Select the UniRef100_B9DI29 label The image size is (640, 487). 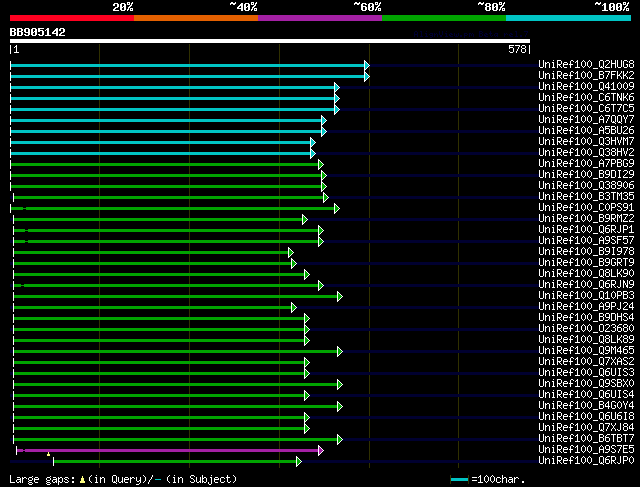(x=586, y=174)
